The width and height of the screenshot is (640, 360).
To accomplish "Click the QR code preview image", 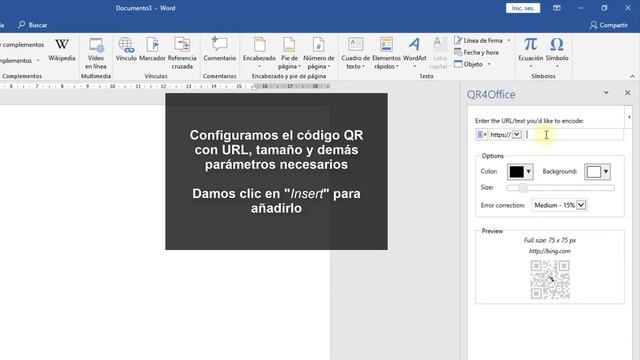I will click(x=550, y=280).
